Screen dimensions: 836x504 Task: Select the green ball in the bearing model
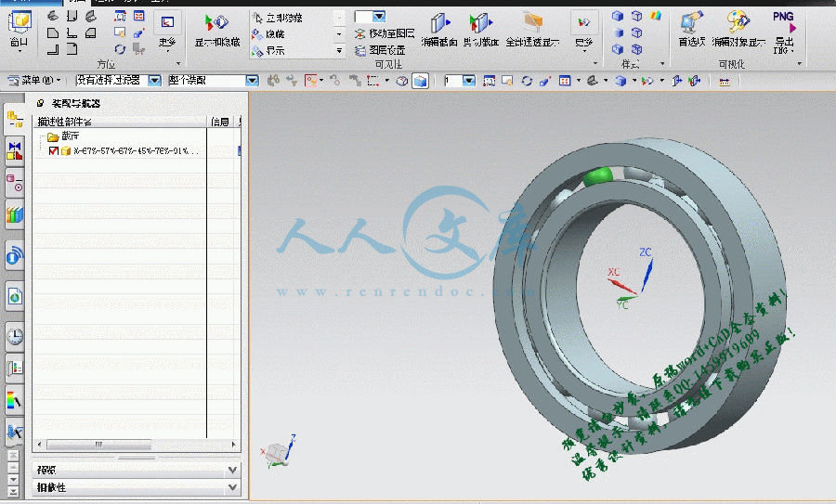[598, 176]
